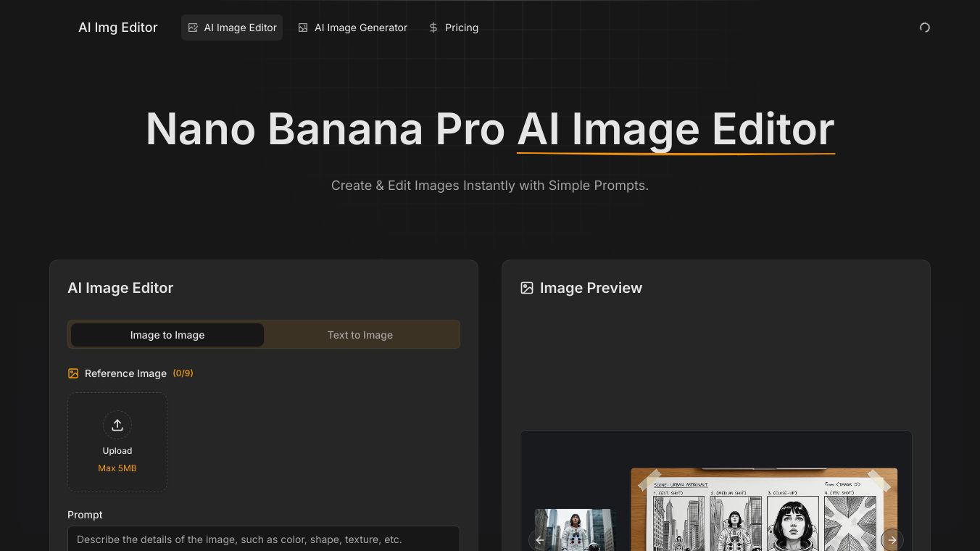Image resolution: width=980 pixels, height=551 pixels.
Task: Click the loading spinner icon in header
Action: (x=924, y=28)
